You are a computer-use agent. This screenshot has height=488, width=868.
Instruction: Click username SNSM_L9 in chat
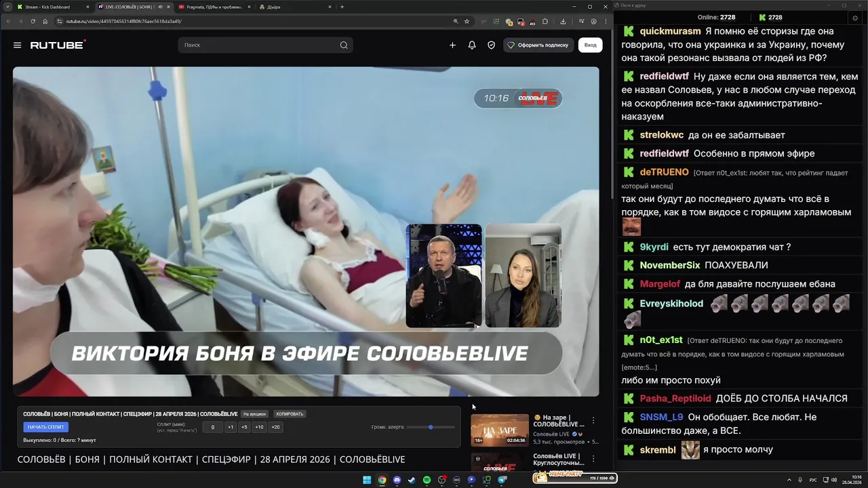(x=661, y=417)
